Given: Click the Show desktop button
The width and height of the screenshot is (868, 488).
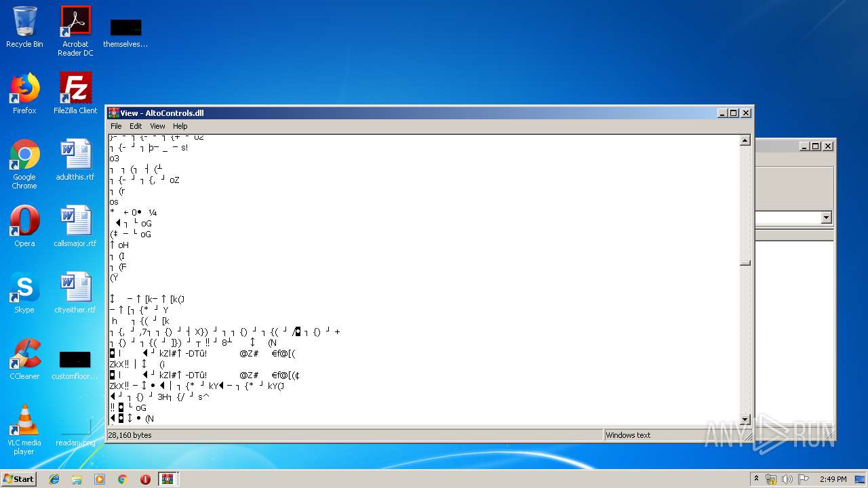Looking at the screenshot, I should pos(860,479).
